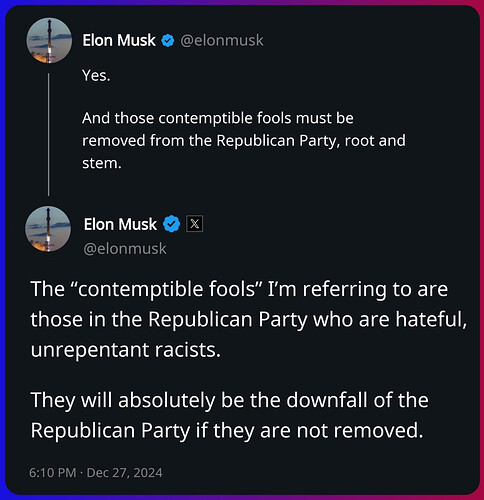
Task: Open the upper Elon Musk display name
Action: (x=119, y=40)
